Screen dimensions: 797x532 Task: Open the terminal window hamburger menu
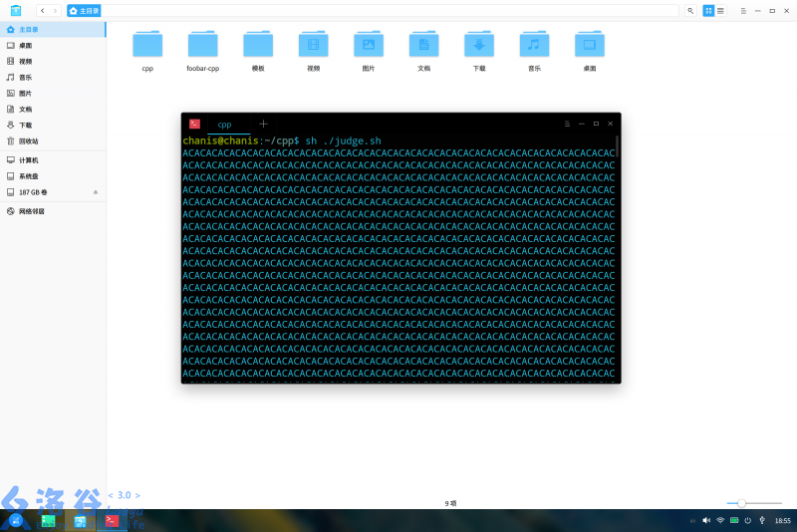(x=567, y=124)
